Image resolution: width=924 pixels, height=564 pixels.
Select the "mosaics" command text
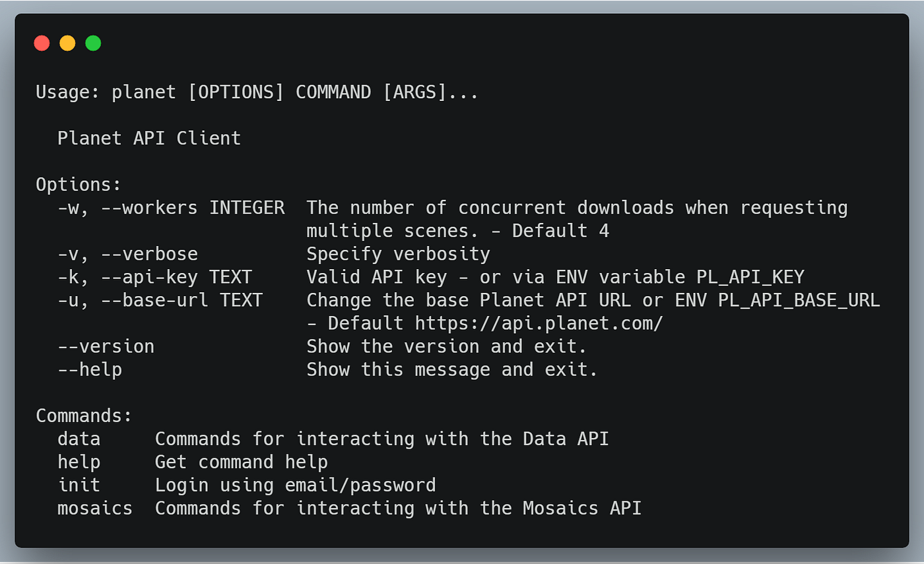click(x=95, y=508)
